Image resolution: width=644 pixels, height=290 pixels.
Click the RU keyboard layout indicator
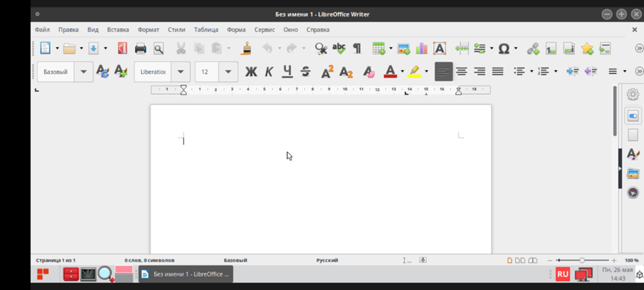tap(562, 274)
